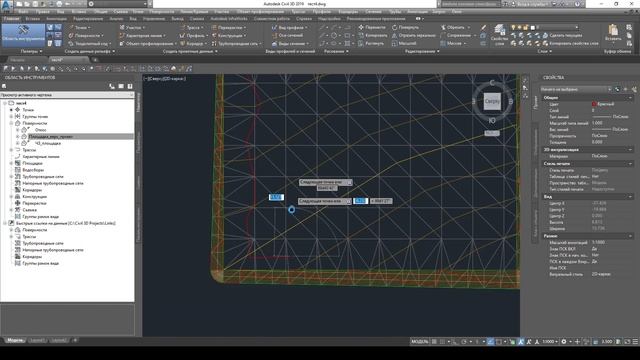Click the Повернуть (Rotate) tool
Screen dimensions: 640x360
click(405, 27)
